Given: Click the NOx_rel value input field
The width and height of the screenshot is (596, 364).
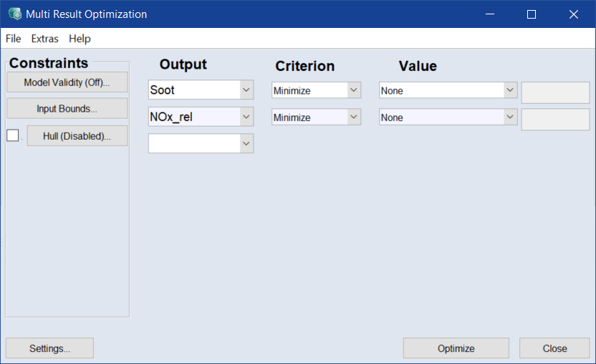Looking at the screenshot, I should pyautogui.click(x=555, y=119).
